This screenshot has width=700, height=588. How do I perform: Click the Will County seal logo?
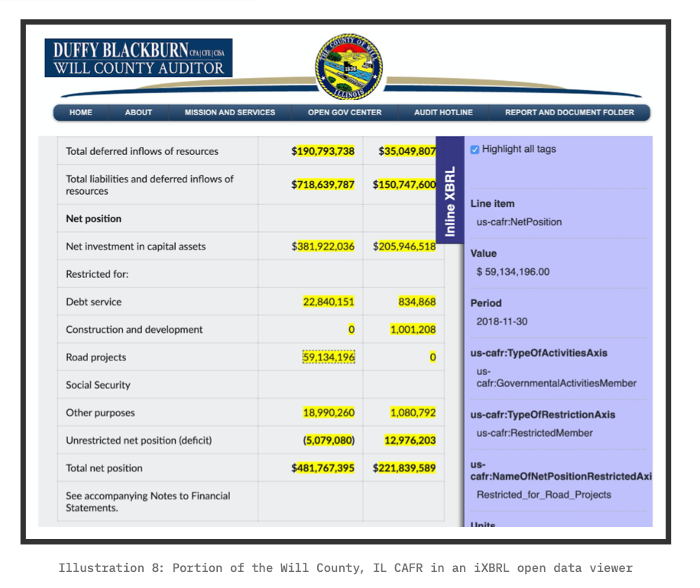point(348,67)
